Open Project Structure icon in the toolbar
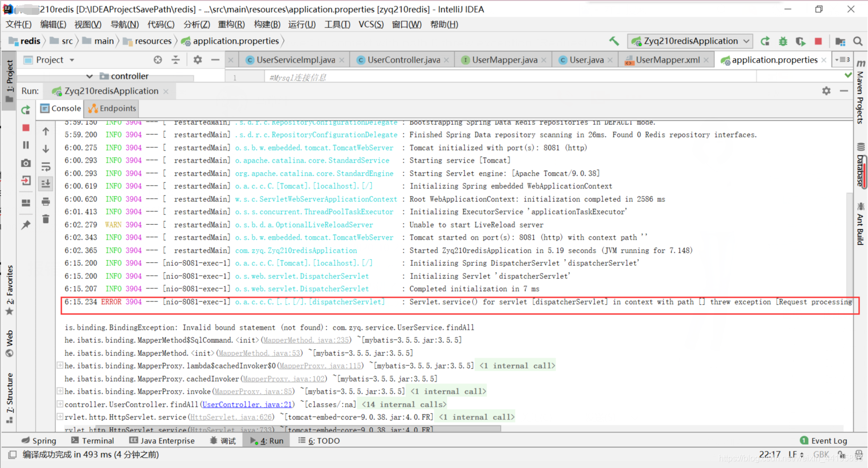Viewport: 868px width, 468px height. [x=840, y=41]
